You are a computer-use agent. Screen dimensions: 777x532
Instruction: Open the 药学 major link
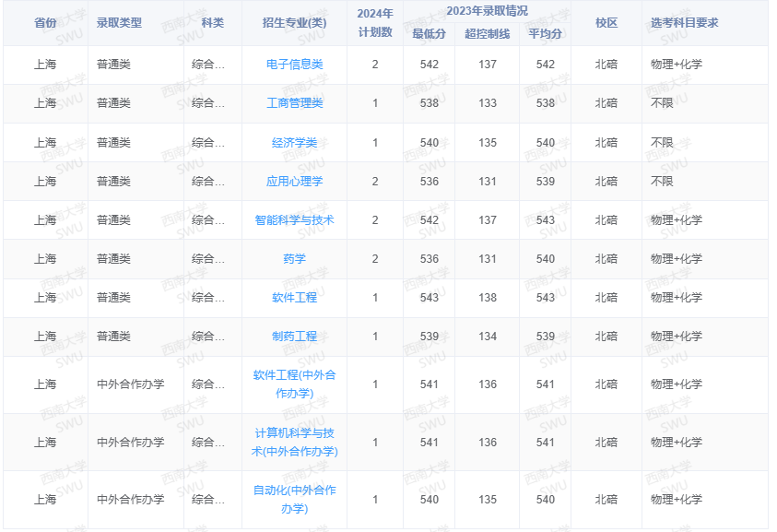click(x=294, y=258)
